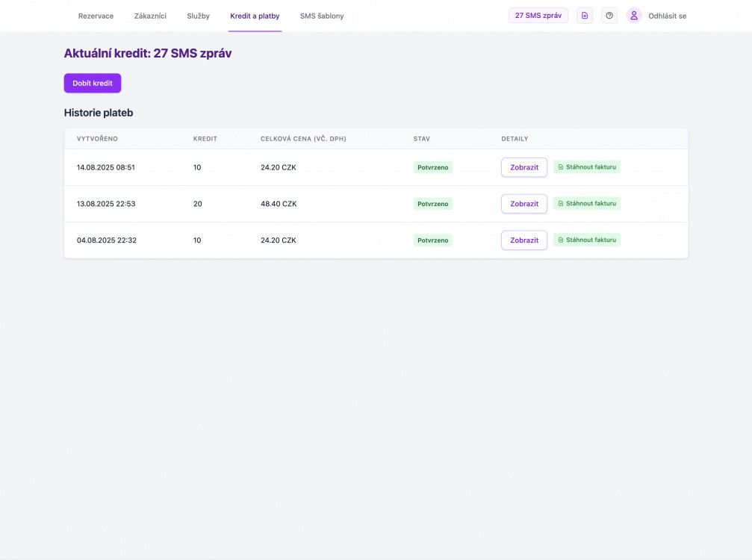
Task: Download invoice for 04.08.2025 payment
Action: tap(587, 240)
